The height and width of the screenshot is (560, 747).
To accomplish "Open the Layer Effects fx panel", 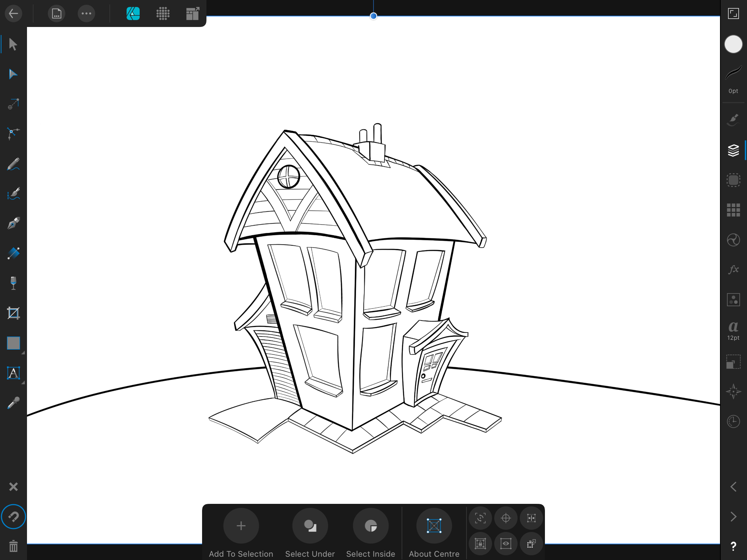I will point(733,269).
